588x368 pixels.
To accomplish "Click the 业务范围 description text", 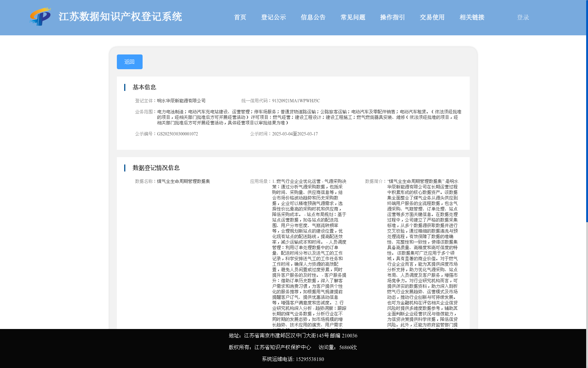I will pyautogui.click(x=309, y=117).
